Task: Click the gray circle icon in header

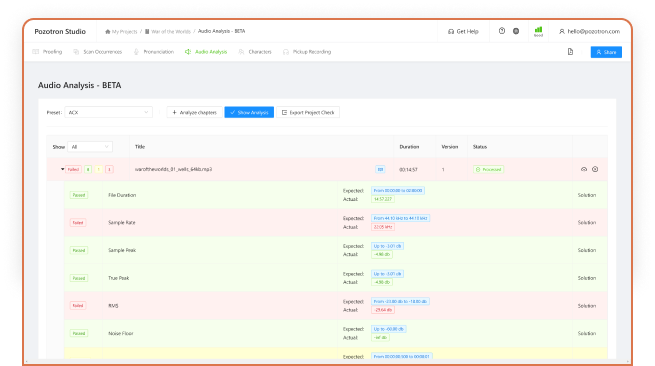Action: click(516, 31)
